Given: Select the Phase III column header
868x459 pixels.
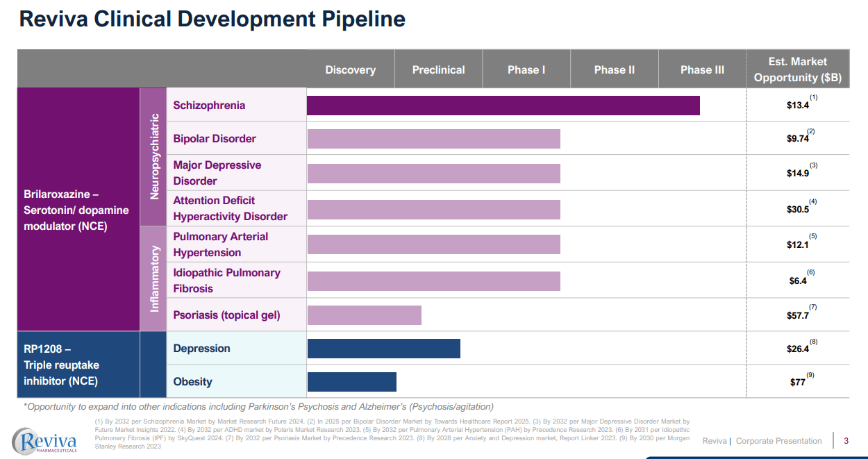Looking at the screenshot, I should pos(702,69).
